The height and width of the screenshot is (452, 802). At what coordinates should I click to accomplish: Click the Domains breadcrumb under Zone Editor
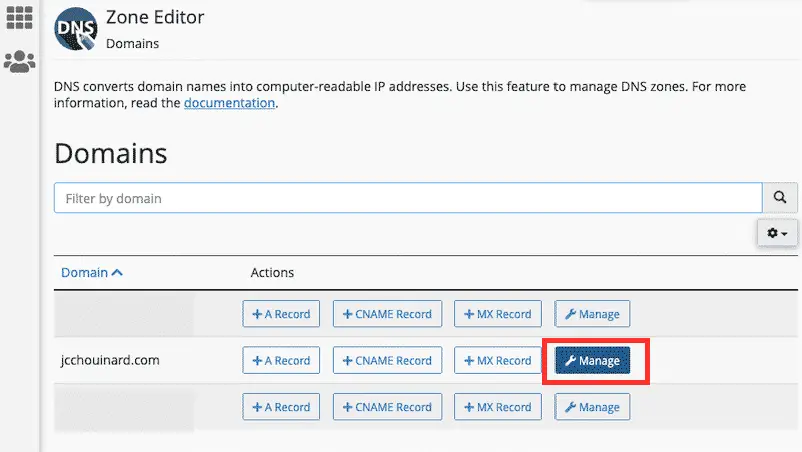click(x=132, y=43)
